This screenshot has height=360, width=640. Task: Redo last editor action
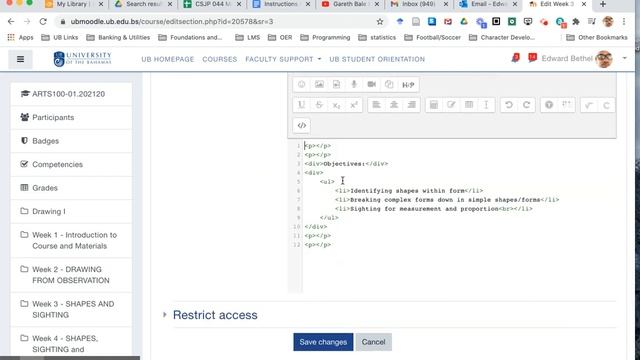526,105
